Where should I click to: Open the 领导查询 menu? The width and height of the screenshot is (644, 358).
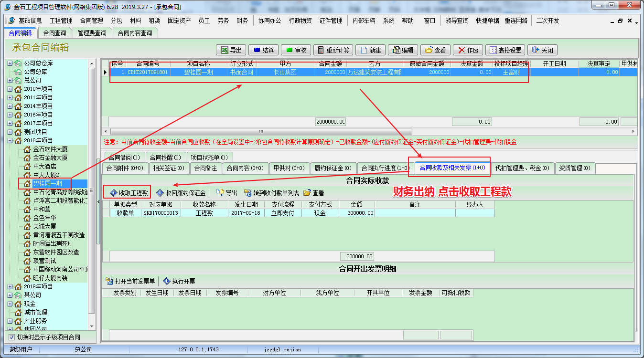457,21
